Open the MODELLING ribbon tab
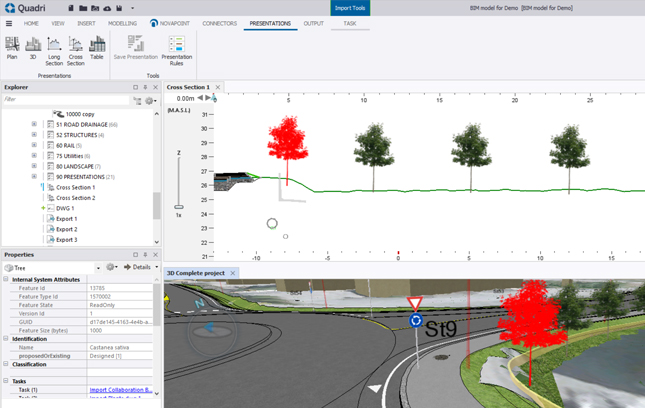The width and height of the screenshot is (645, 408). click(122, 23)
